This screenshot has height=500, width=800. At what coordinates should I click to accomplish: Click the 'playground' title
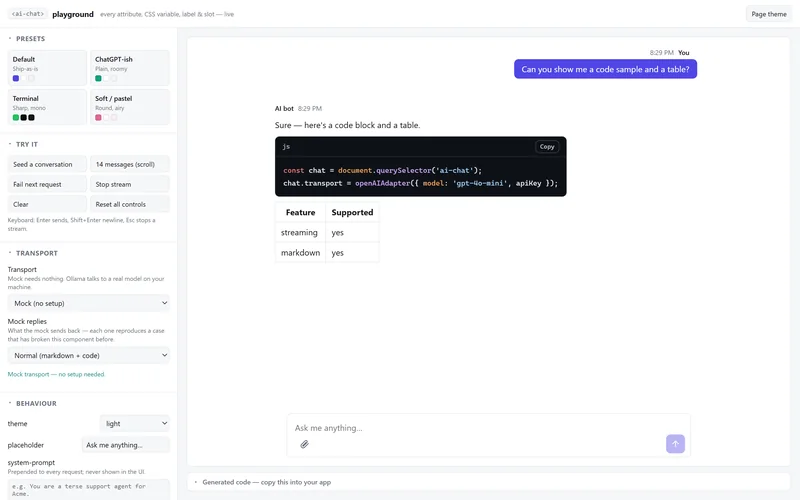coord(73,14)
